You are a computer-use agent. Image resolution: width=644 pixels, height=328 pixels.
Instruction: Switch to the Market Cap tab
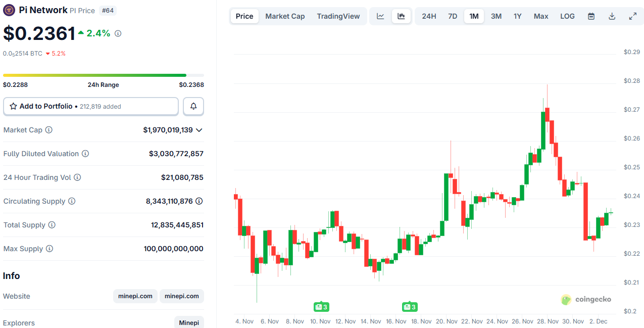point(285,16)
